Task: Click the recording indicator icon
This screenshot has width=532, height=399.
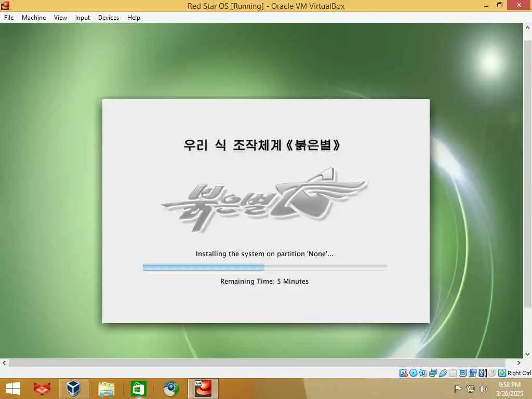Action: [472, 373]
